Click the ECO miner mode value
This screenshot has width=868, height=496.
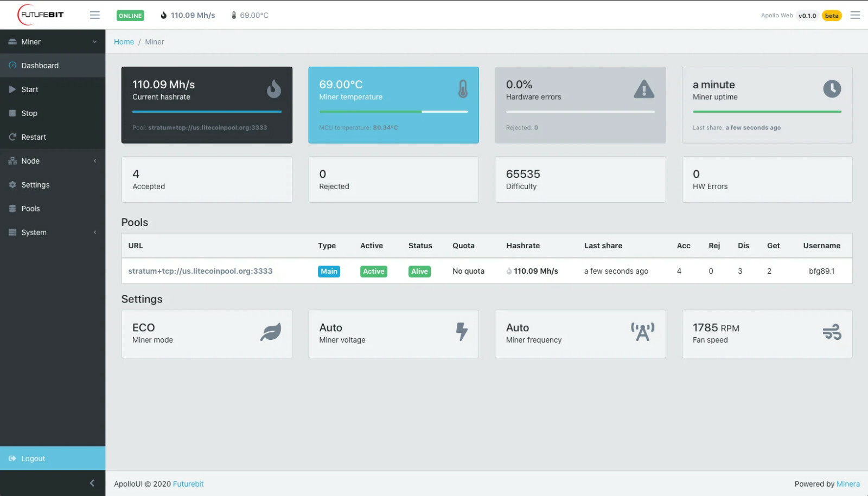click(144, 327)
